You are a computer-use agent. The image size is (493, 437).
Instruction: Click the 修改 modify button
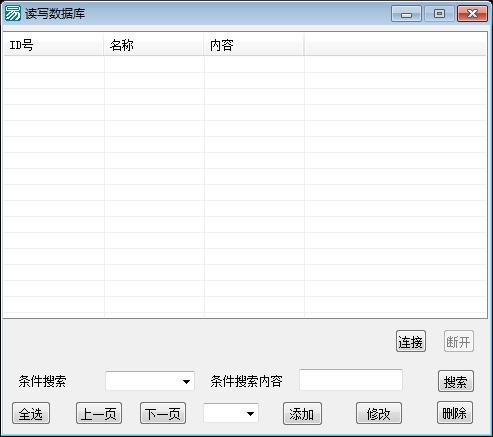379,413
